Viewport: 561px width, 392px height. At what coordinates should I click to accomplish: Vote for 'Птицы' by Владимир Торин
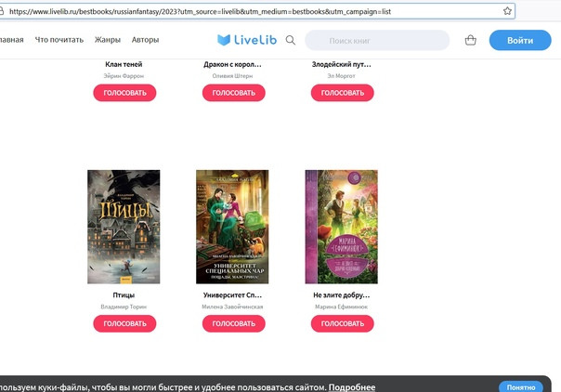(x=124, y=323)
